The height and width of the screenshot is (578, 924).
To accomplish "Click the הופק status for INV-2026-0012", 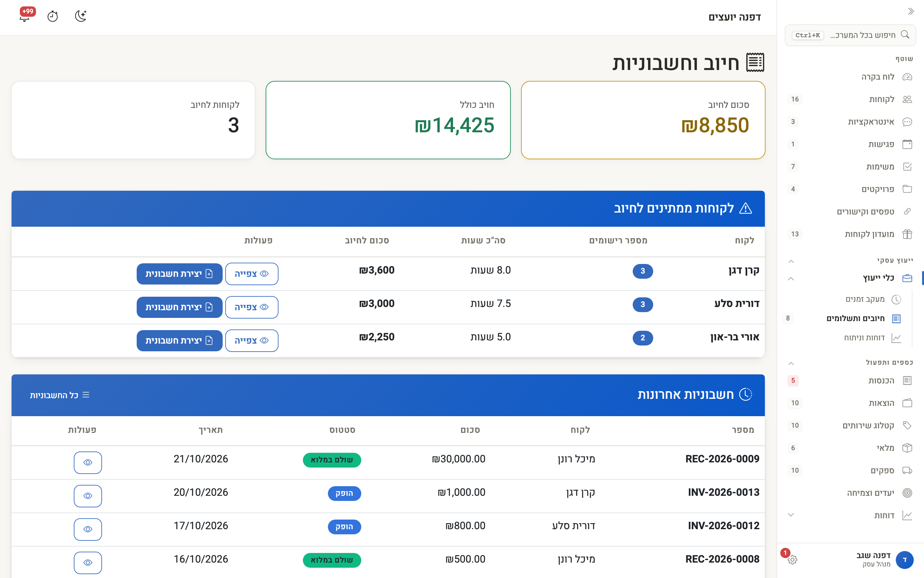I will point(344,527).
